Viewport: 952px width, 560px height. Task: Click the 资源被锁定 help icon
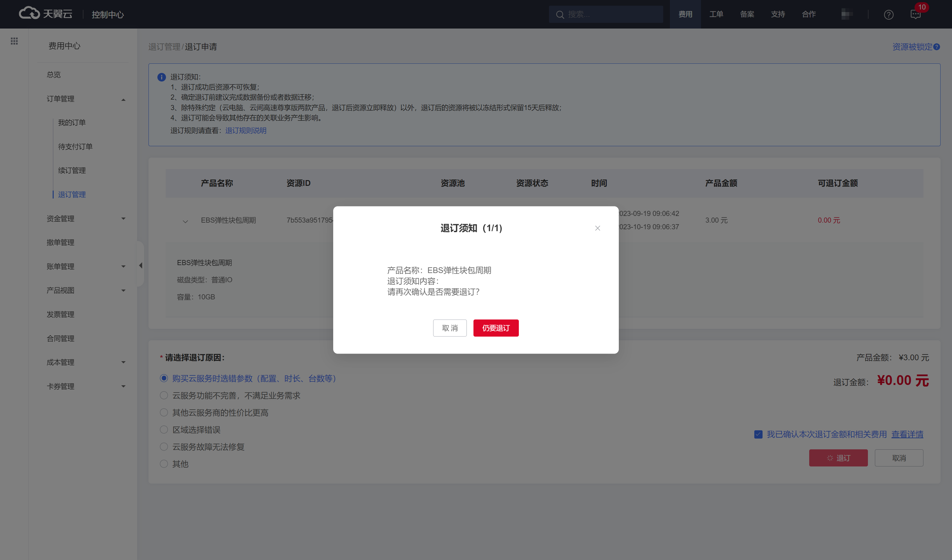coord(936,47)
